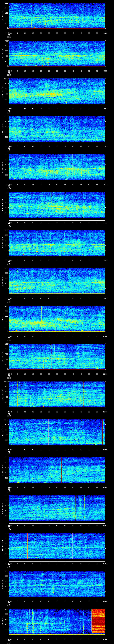Select the spectrogram panel starting at 11:02:00
This screenshot has height=644, width=114.
tap(57, 54)
